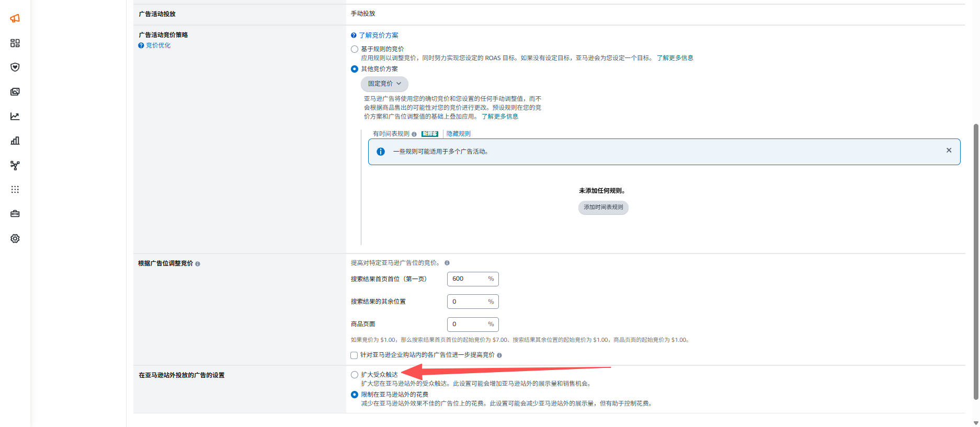This screenshot has height=427, width=980.
Task: Select the 基于规则的竞价 radio button
Action: click(355, 49)
